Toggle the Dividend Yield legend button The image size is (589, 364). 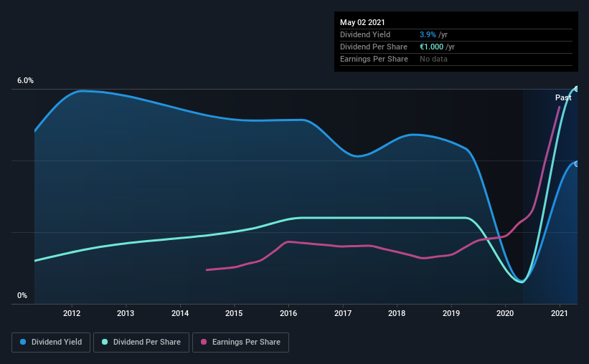[x=51, y=343]
